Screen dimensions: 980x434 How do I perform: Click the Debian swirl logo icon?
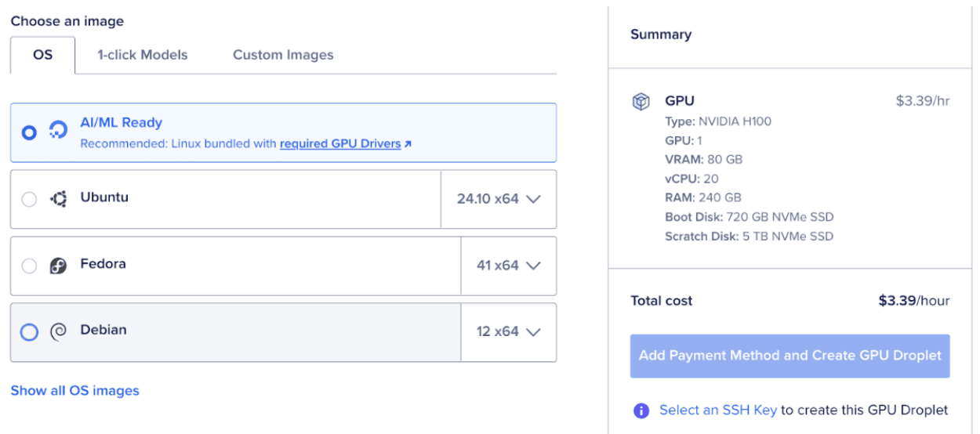(58, 332)
